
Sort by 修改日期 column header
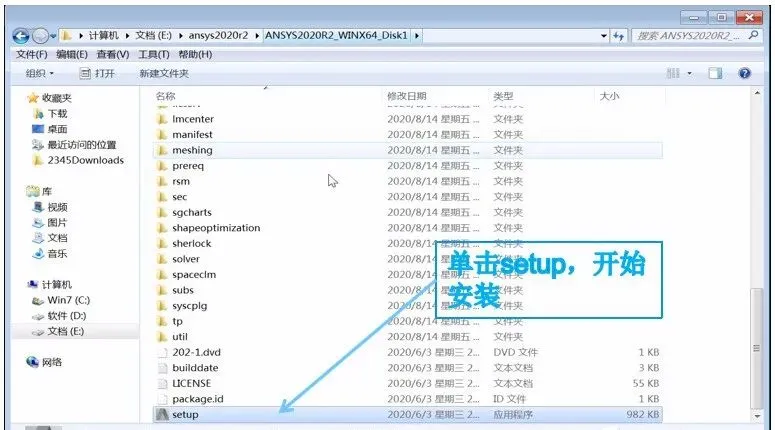[x=407, y=96]
